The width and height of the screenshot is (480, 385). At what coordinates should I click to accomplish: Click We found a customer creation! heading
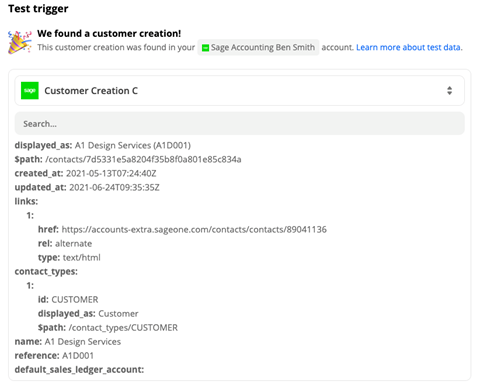109,33
